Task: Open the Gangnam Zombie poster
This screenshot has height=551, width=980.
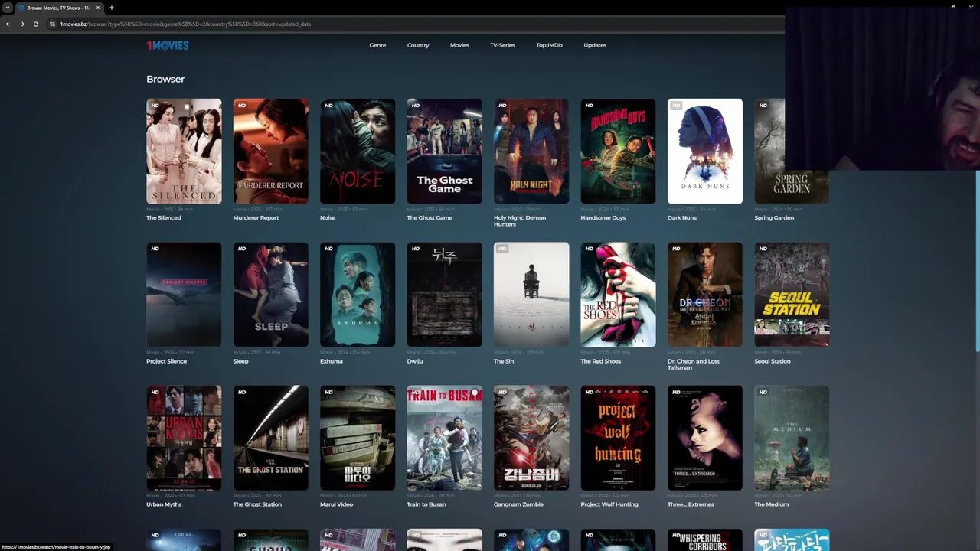Action: [531, 438]
